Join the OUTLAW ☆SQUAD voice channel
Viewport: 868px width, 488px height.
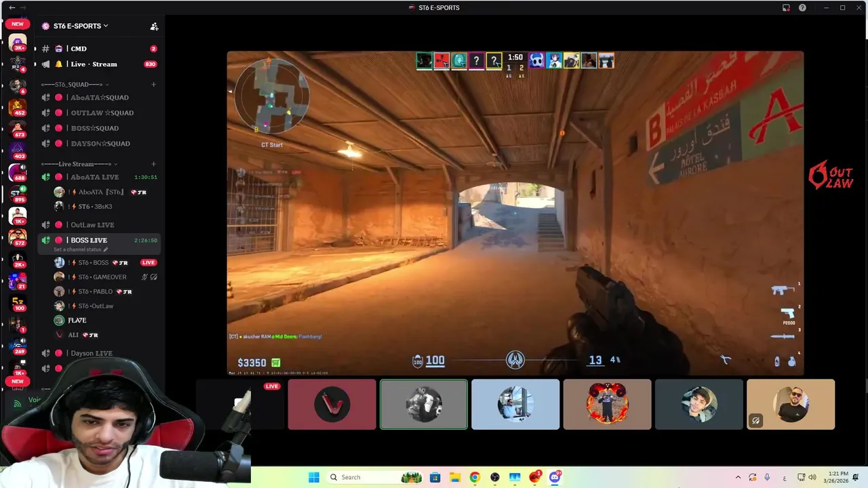tap(99, 113)
